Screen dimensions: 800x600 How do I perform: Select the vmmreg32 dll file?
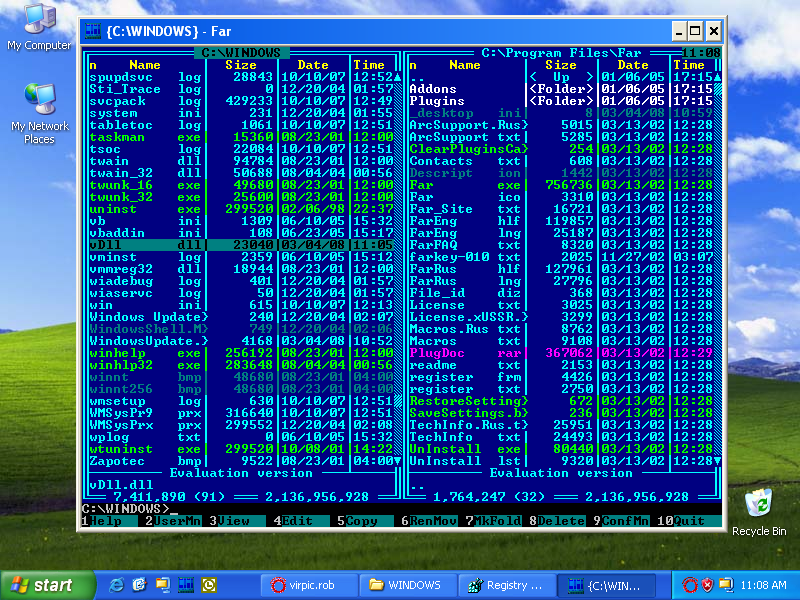(x=241, y=269)
